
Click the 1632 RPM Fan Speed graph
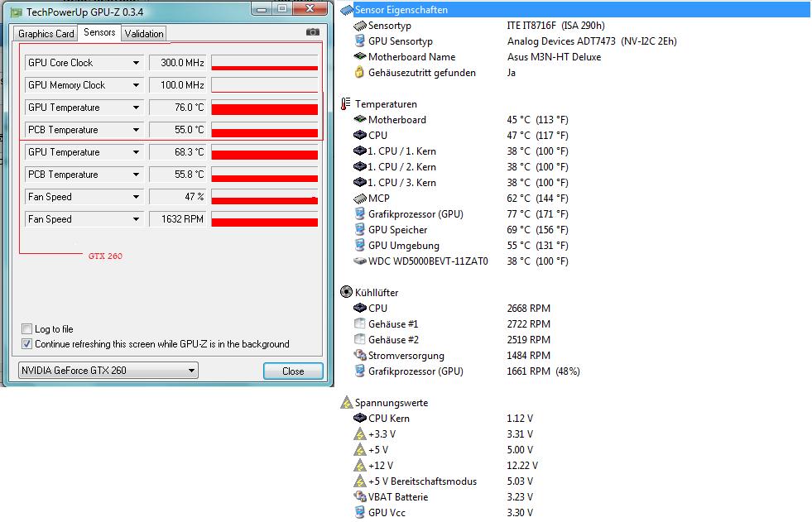click(265, 219)
